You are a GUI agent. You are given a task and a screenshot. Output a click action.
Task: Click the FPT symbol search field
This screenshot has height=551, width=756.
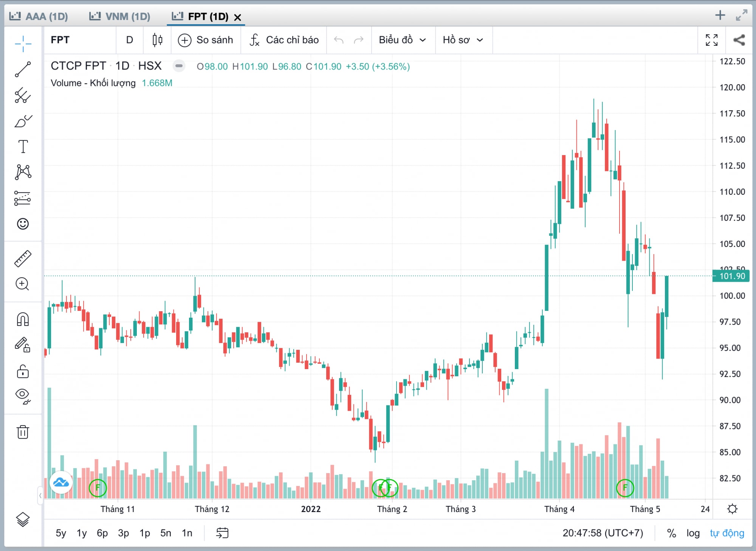point(80,40)
